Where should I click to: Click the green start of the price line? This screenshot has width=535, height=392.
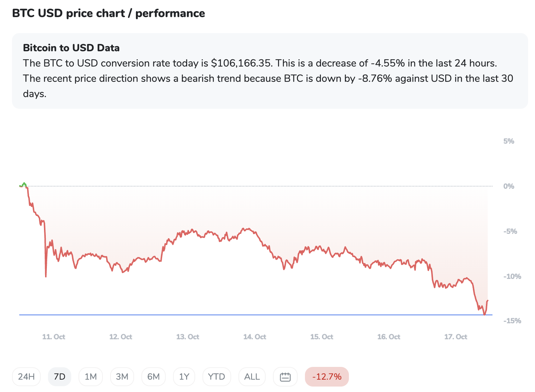pyautogui.click(x=23, y=185)
